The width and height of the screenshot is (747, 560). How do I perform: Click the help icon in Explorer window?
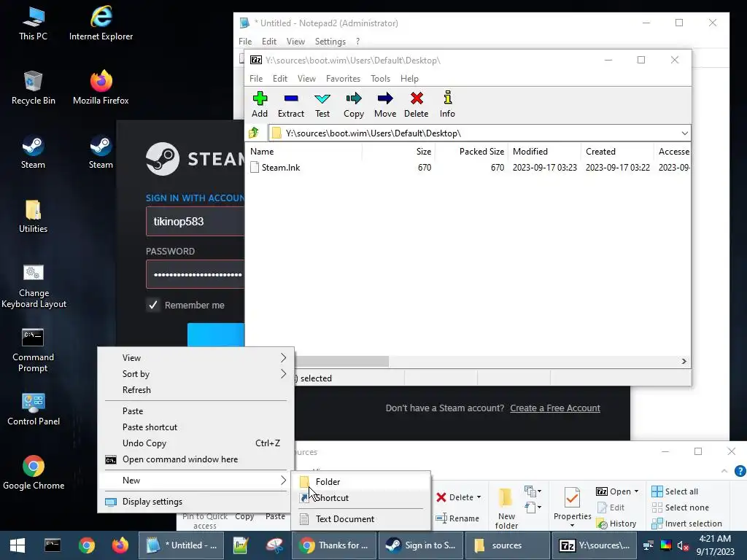pos(740,471)
